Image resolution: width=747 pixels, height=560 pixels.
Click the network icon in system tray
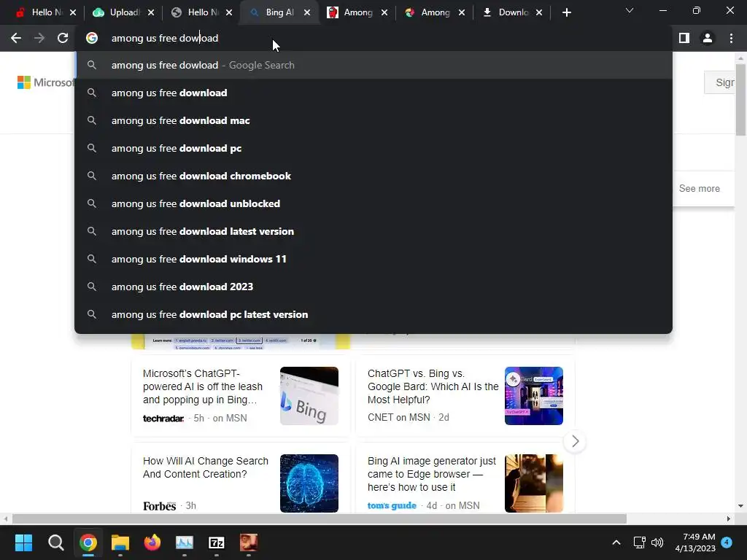[639, 542]
